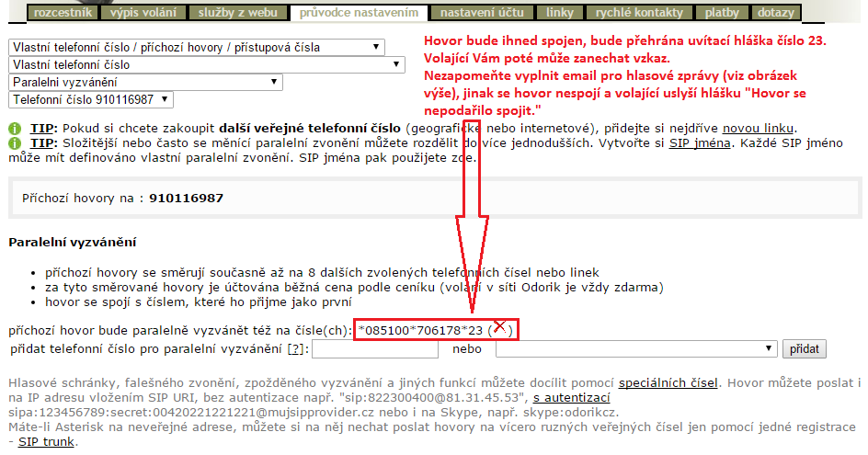This screenshot has width=868, height=455.
Task: Open the 'Vlastní telefonní číslo / příchozí hovory' dropdown
Action: point(197,48)
